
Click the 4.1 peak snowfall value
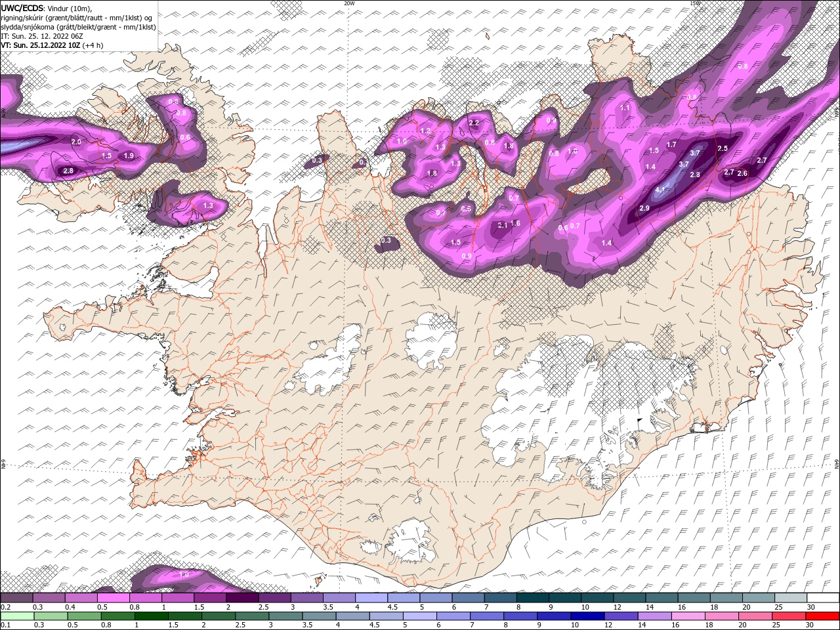(x=661, y=190)
